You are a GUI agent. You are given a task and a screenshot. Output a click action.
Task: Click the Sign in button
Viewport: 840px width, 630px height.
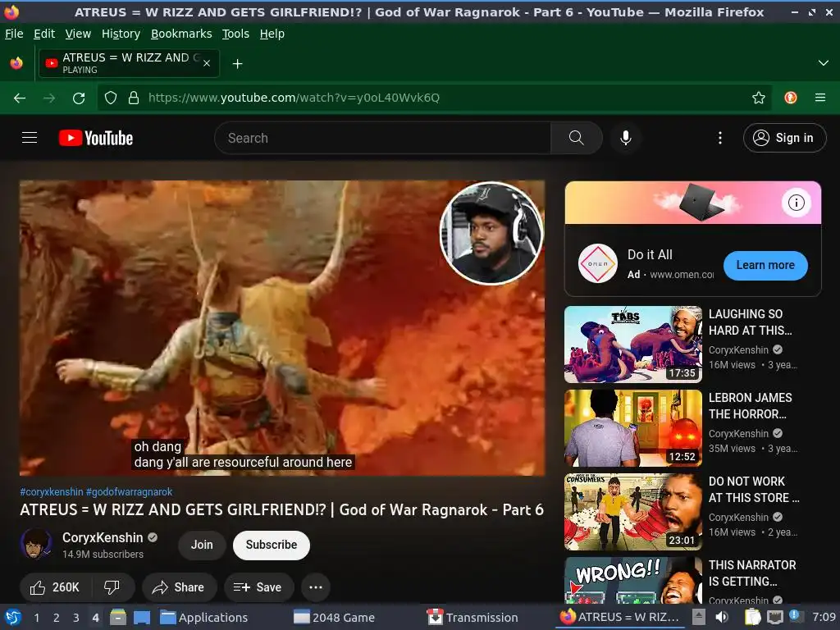[x=784, y=138]
